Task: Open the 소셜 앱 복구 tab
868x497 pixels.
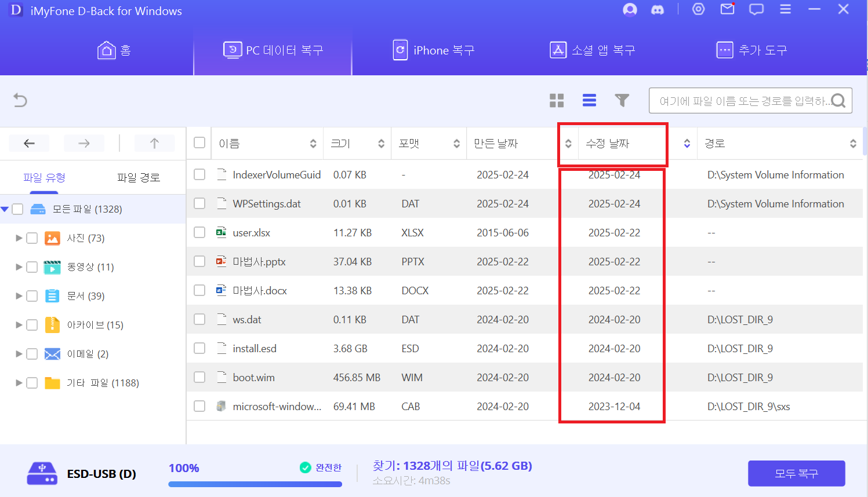Action: pyautogui.click(x=593, y=50)
